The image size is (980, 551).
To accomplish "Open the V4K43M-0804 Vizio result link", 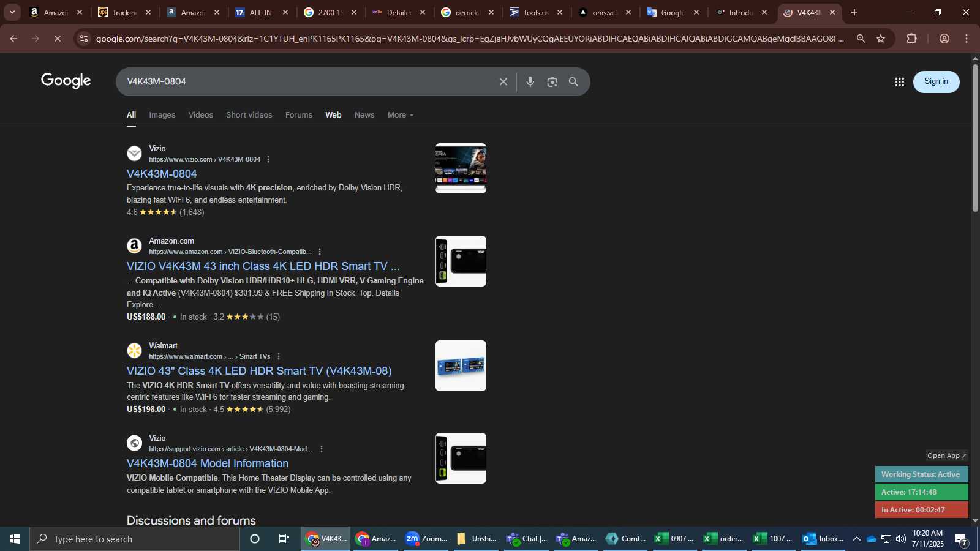I will 162,174.
